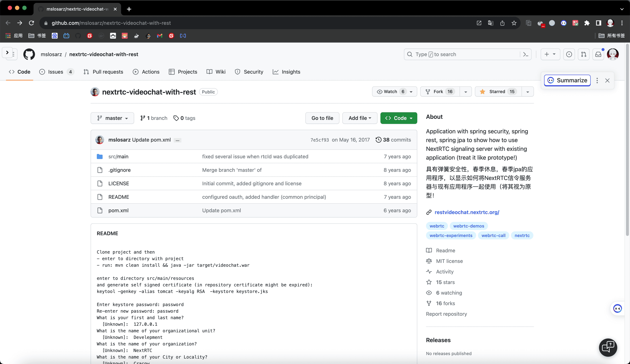Open the restvideochat.nextrtc.org link
Viewport: 630px width, 364px height.
pyautogui.click(x=467, y=212)
